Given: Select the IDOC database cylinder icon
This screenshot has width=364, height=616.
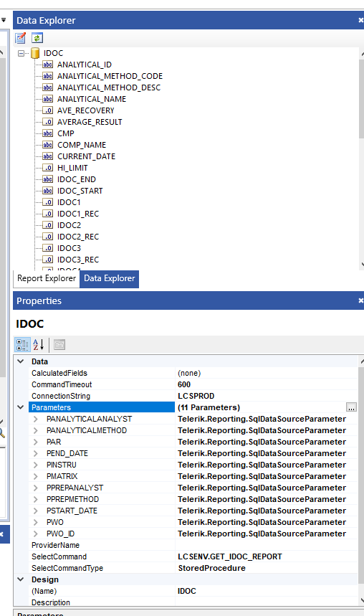Looking at the screenshot, I should [35, 53].
